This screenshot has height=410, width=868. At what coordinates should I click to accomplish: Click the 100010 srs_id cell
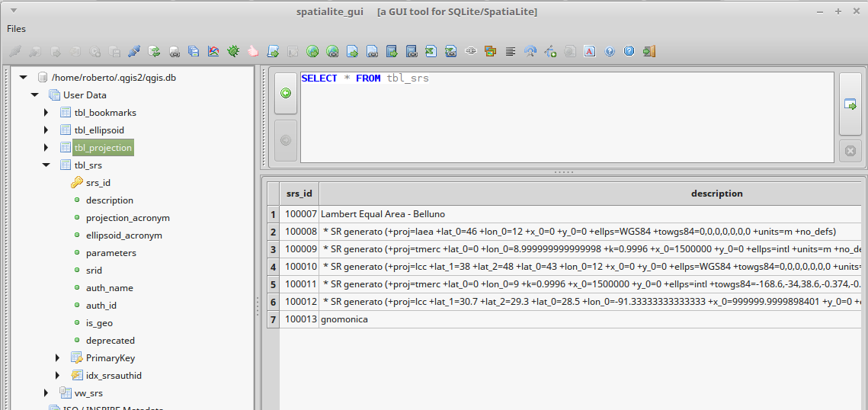click(x=299, y=267)
